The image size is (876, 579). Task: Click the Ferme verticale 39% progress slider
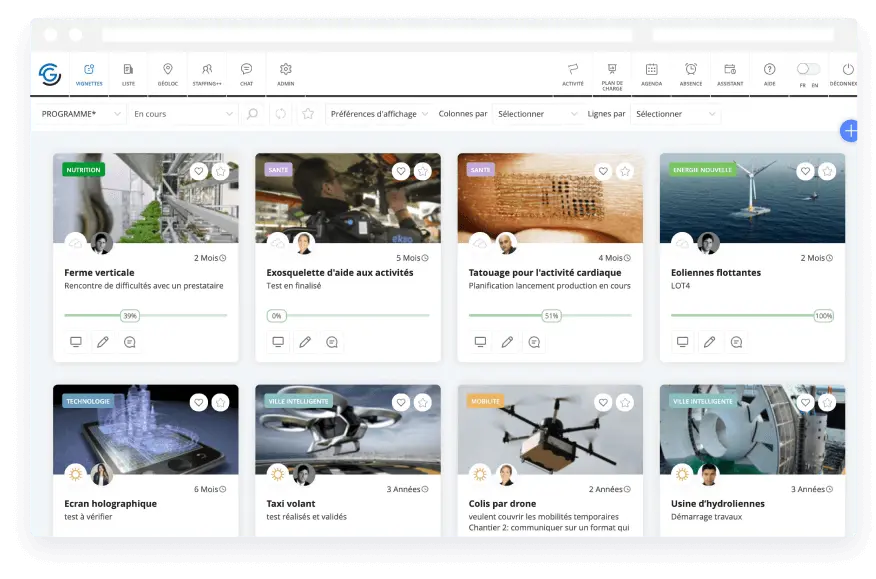click(130, 316)
